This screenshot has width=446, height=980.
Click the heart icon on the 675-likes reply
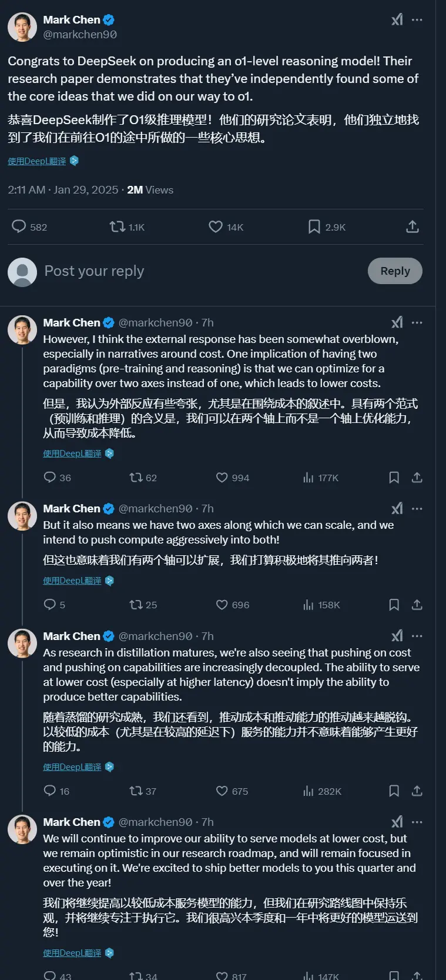pyautogui.click(x=221, y=791)
